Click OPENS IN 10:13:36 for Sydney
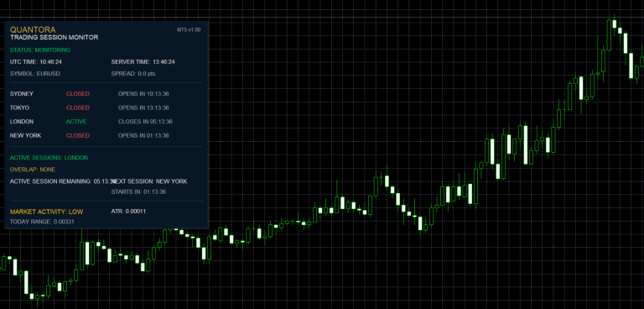Viewport: 644px width, 309px height. click(x=143, y=94)
